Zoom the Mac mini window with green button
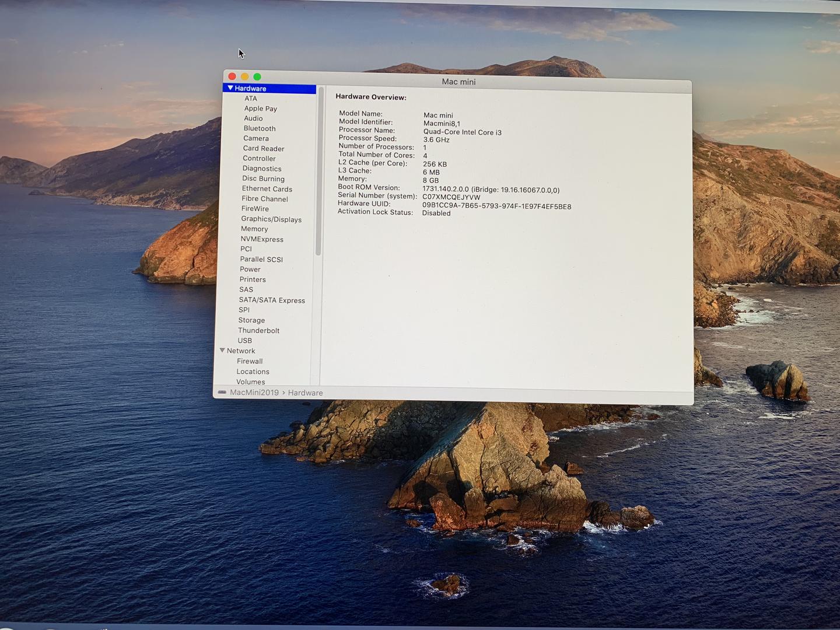 257,77
